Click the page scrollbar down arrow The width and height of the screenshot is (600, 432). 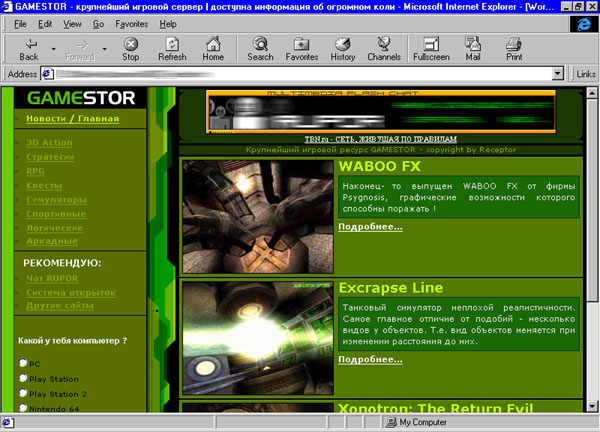(592, 406)
